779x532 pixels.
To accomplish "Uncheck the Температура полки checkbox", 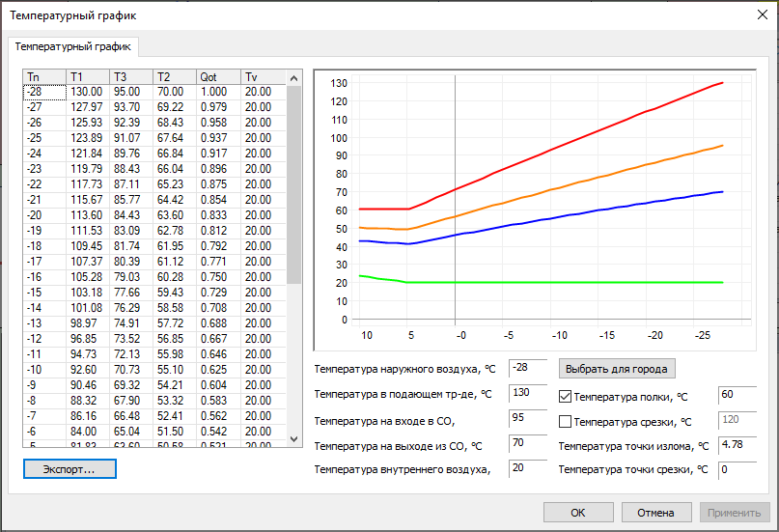I will 566,396.
